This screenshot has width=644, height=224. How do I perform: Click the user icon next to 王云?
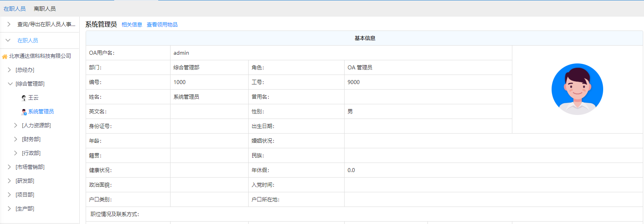coord(24,98)
